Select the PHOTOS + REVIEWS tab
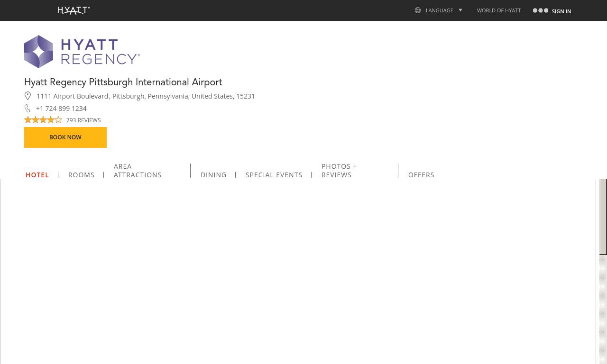Screen dimensions: 607x364 pos(339,171)
